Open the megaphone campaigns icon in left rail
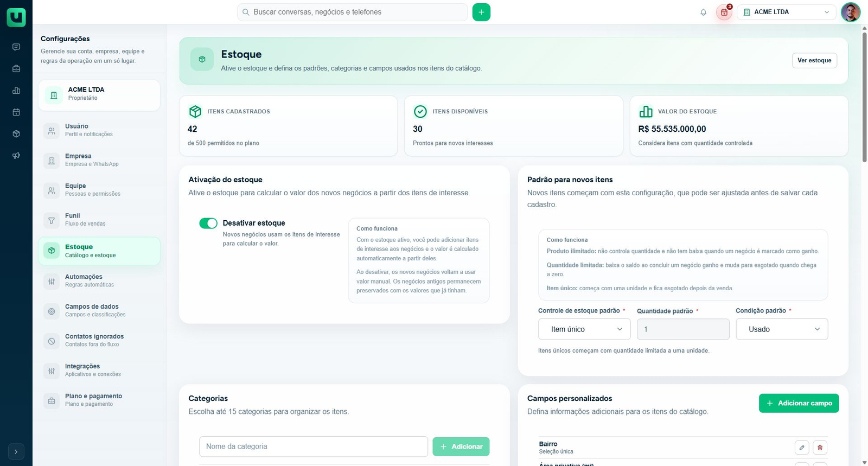 click(x=16, y=156)
